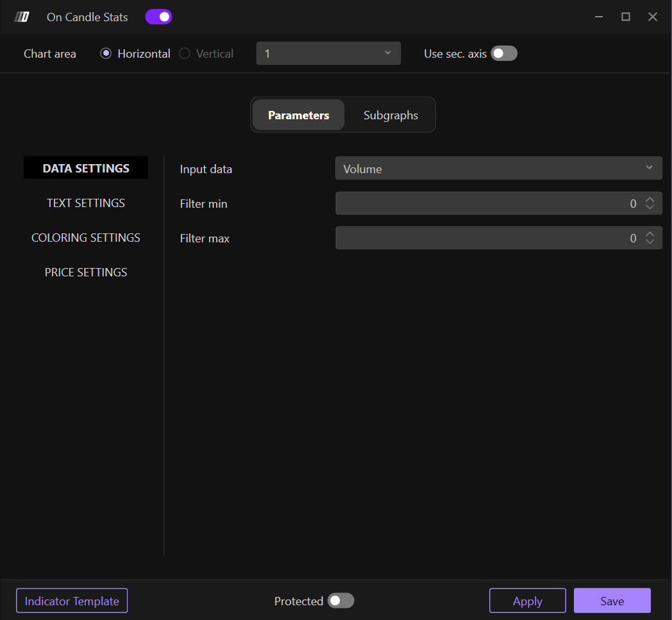
Task: Click the Filter max stepper arrows
Action: pyautogui.click(x=650, y=238)
